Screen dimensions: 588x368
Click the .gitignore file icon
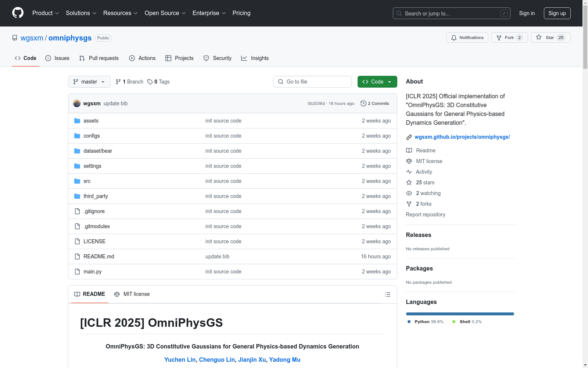(x=77, y=211)
